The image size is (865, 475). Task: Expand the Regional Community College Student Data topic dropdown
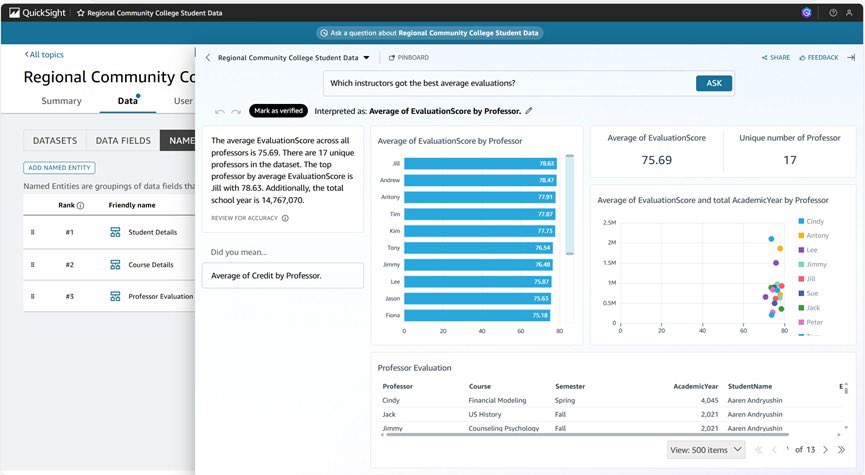click(366, 57)
